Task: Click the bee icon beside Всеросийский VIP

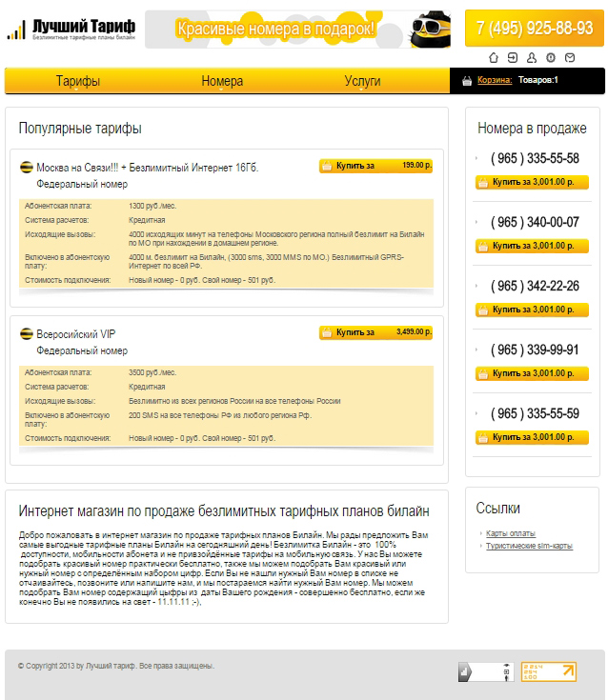Action: (27, 333)
